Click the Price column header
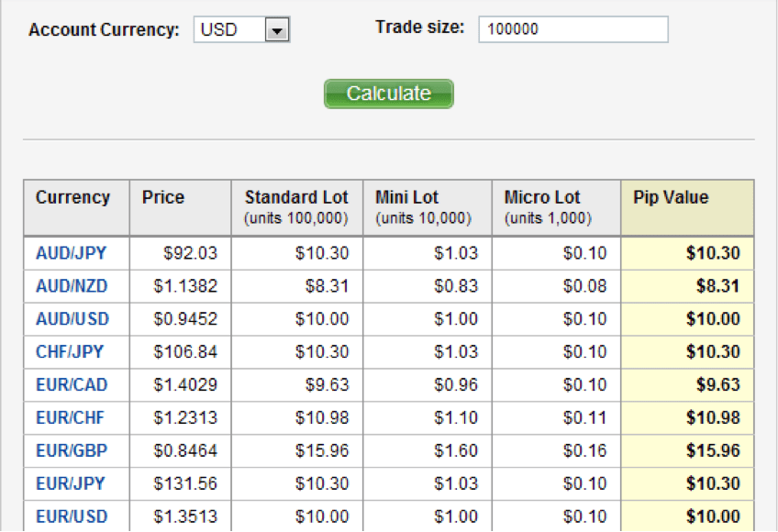 (x=163, y=197)
